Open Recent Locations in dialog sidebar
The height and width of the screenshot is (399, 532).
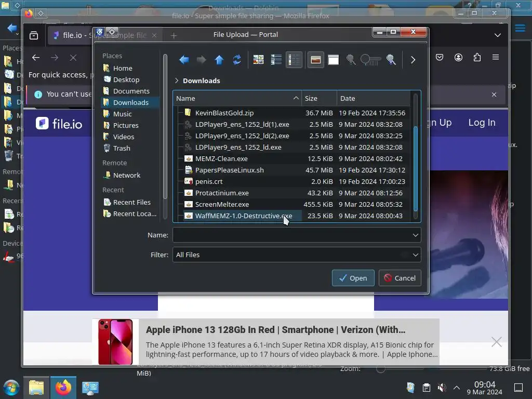click(x=129, y=214)
